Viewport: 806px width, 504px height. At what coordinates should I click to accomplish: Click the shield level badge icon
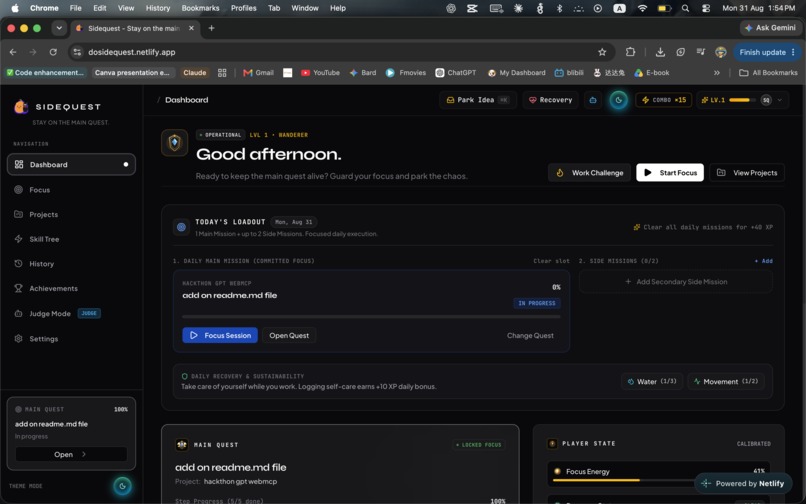coord(175,142)
